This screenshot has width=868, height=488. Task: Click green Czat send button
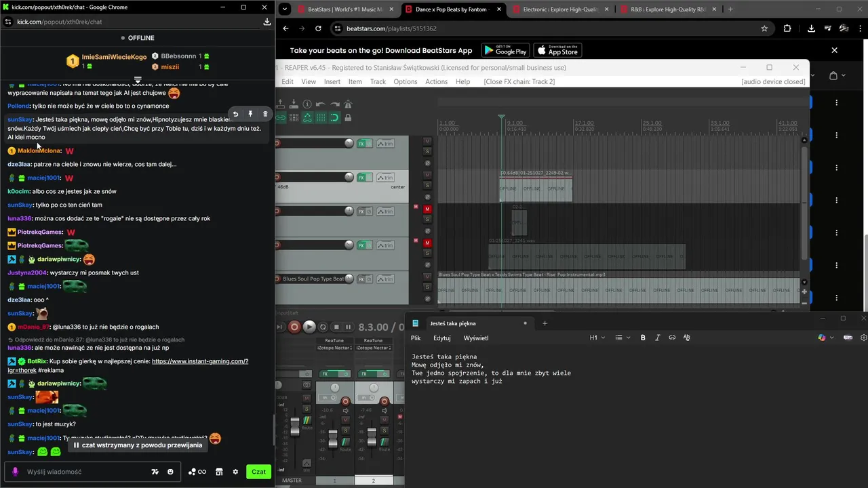[258, 472]
